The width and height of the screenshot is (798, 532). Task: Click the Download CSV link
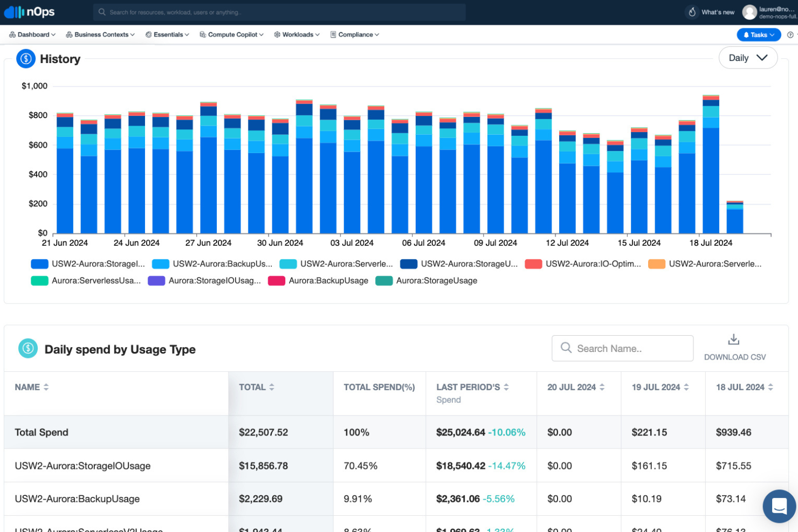[734, 357]
